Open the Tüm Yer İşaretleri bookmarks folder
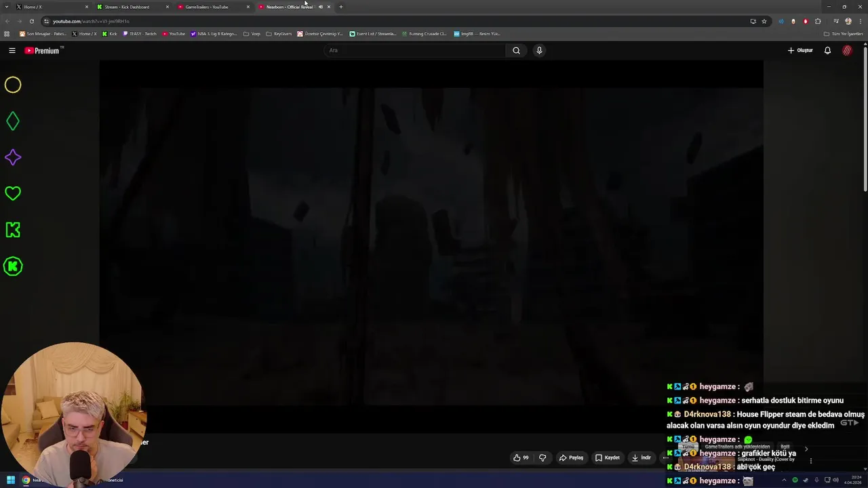Screen dimensions: 868x488 click(844, 33)
